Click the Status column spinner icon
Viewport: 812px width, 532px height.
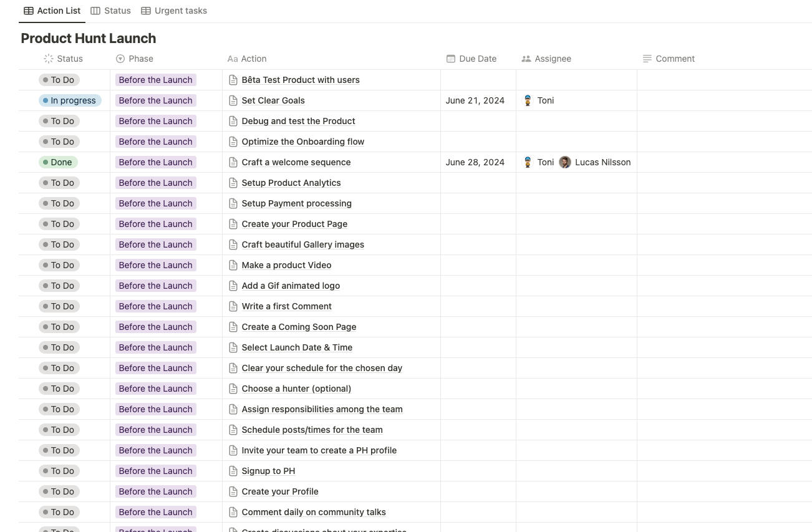[x=49, y=59]
